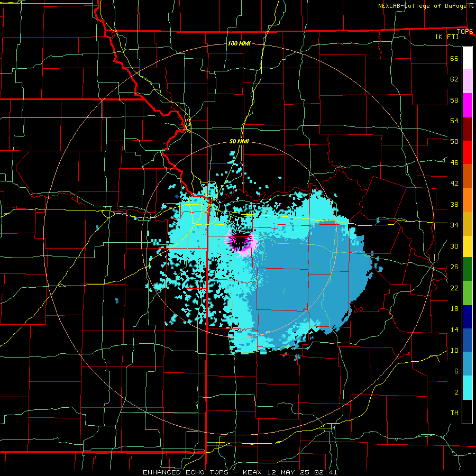Click the cyan swatch near 2
The image size is (476, 476).
467,388
